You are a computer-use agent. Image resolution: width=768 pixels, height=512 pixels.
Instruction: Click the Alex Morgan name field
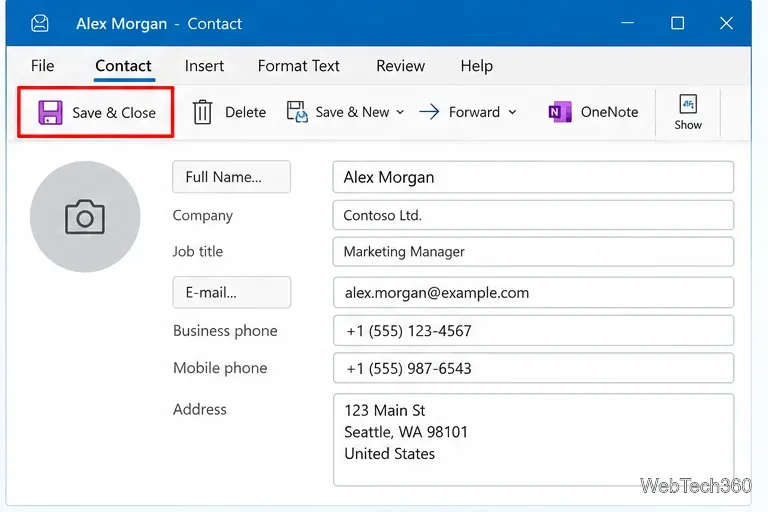(x=533, y=177)
